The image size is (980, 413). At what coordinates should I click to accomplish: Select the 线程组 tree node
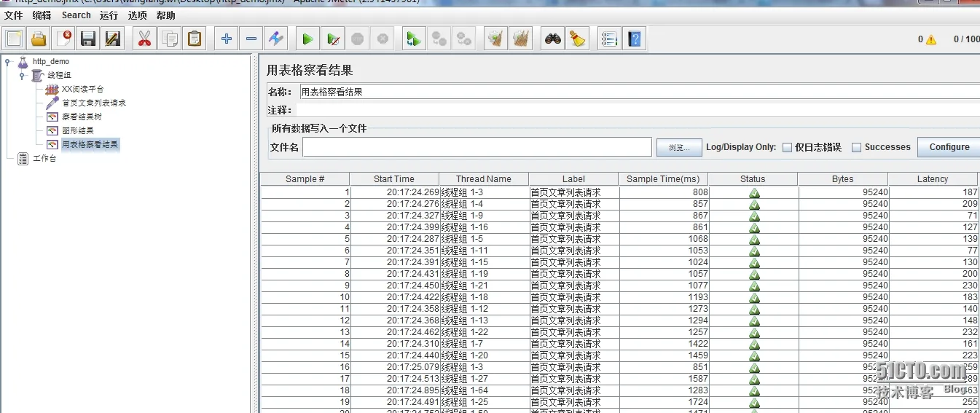60,75
